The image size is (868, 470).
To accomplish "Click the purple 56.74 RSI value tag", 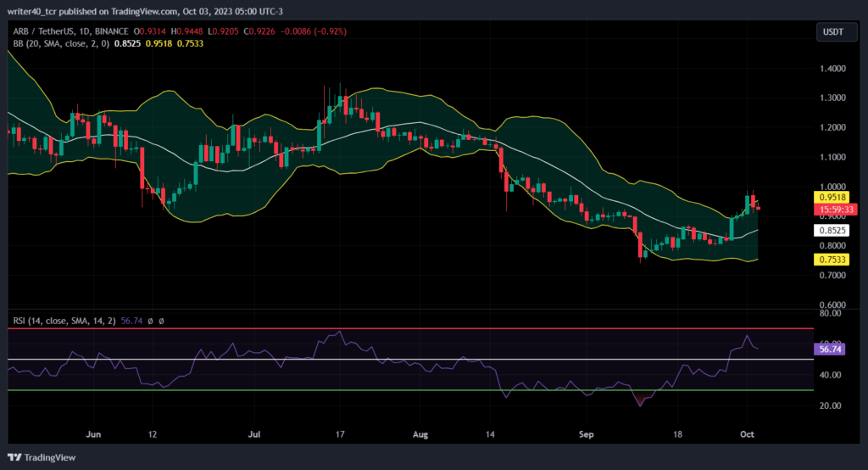I will point(829,350).
